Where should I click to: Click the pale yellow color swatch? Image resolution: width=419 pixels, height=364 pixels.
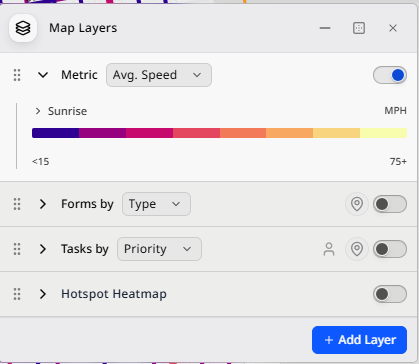point(383,133)
